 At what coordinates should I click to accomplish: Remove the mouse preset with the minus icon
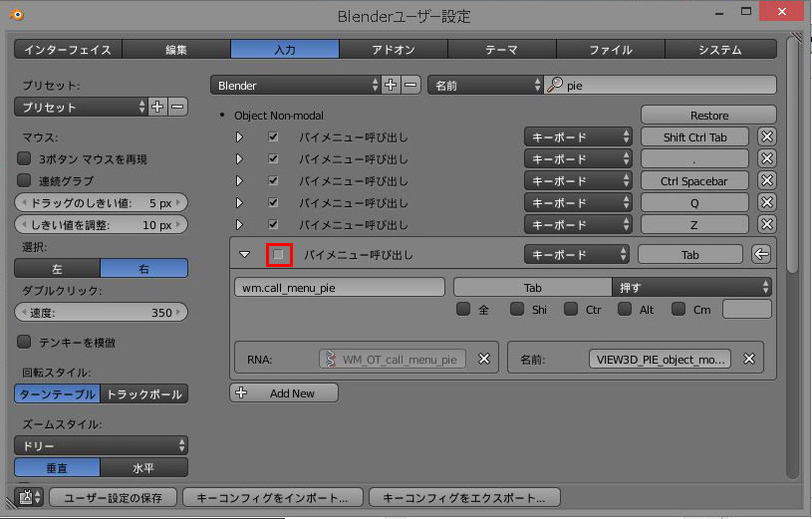click(x=177, y=107)
